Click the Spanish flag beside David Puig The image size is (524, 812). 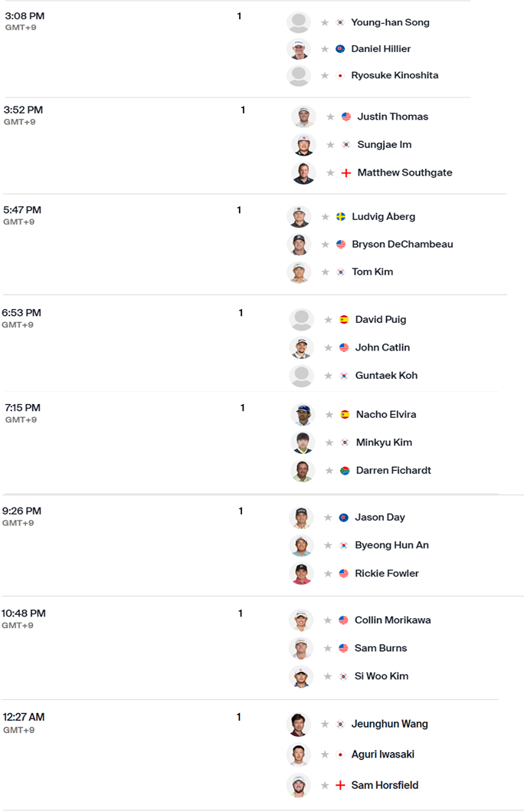pos(344,320)
